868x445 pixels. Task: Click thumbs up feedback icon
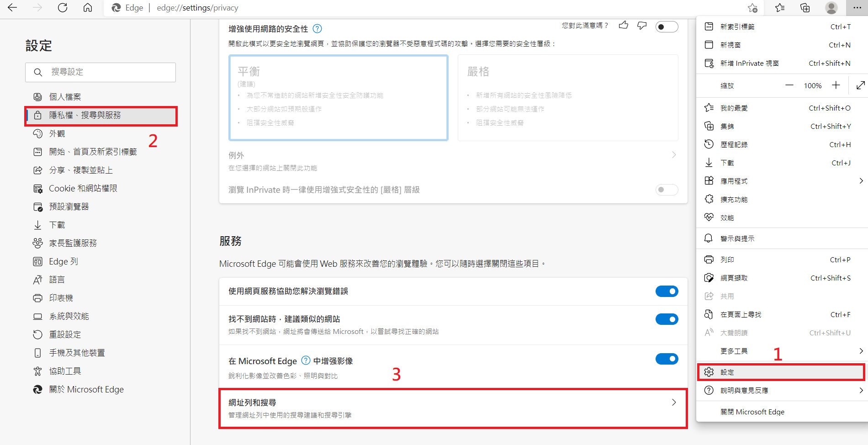(x=623, y=25)
